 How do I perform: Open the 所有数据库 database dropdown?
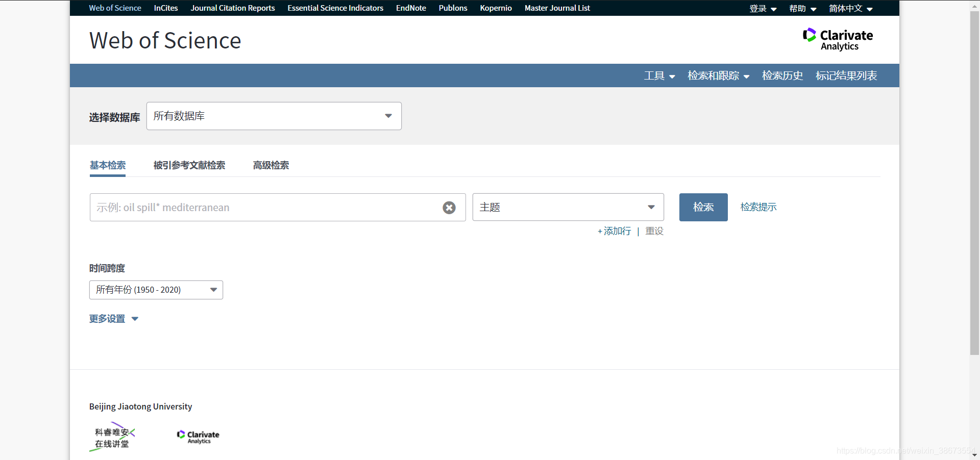point(274,116)
